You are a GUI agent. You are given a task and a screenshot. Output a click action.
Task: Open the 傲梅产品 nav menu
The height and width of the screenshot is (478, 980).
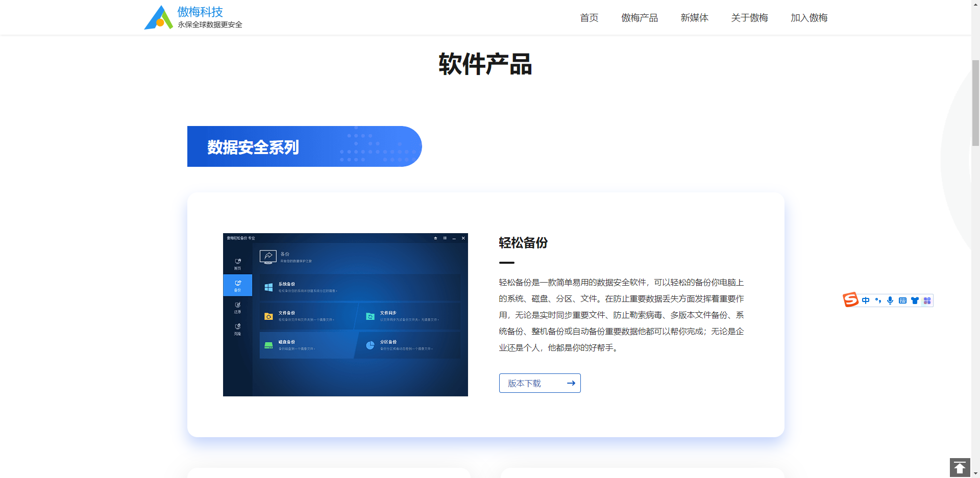coord(640,18)
